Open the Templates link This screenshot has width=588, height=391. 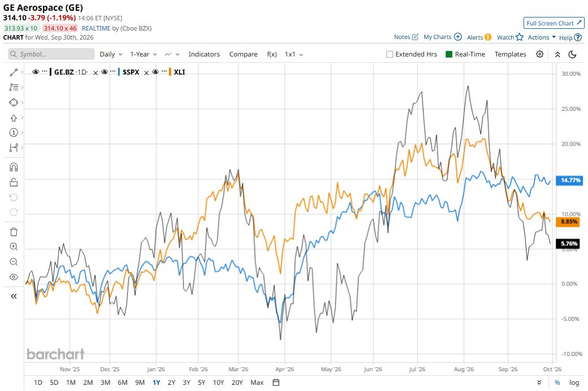[x=510, y=54]
